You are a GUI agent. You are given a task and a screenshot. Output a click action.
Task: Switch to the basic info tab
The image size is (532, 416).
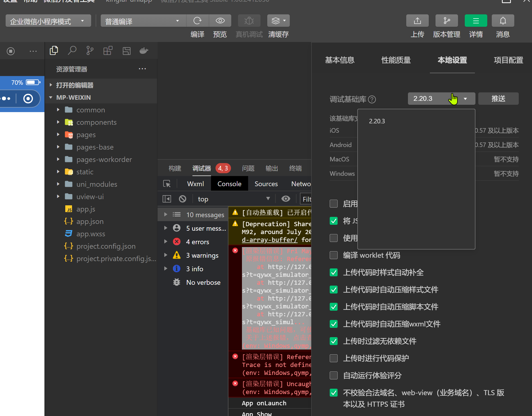[x=340, y=60]
